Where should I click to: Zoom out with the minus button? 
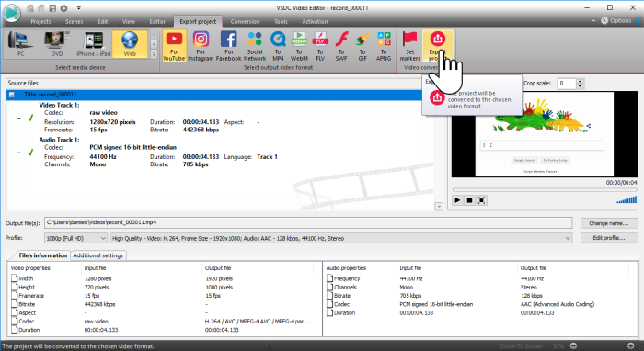574,346
